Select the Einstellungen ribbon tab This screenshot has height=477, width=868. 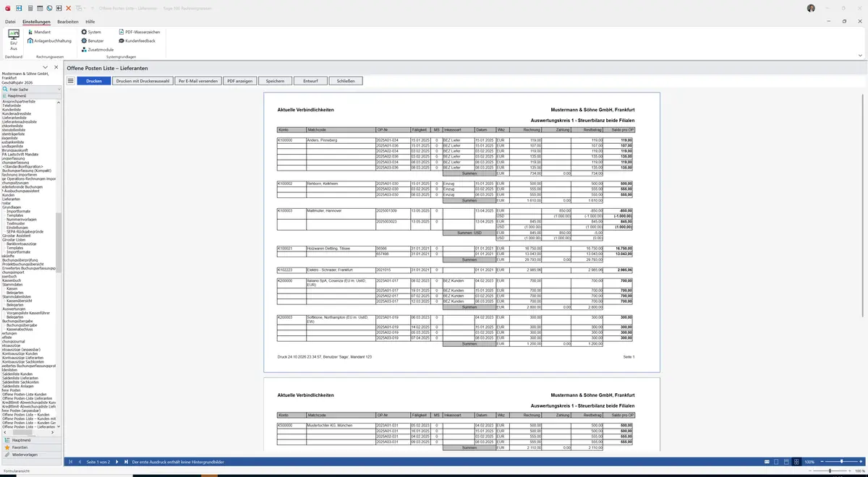click(x=36, y=22)
